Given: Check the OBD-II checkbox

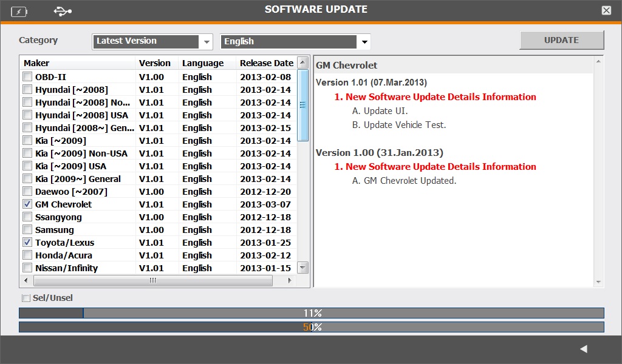Looking at the screenshot, I should [27, 77].
